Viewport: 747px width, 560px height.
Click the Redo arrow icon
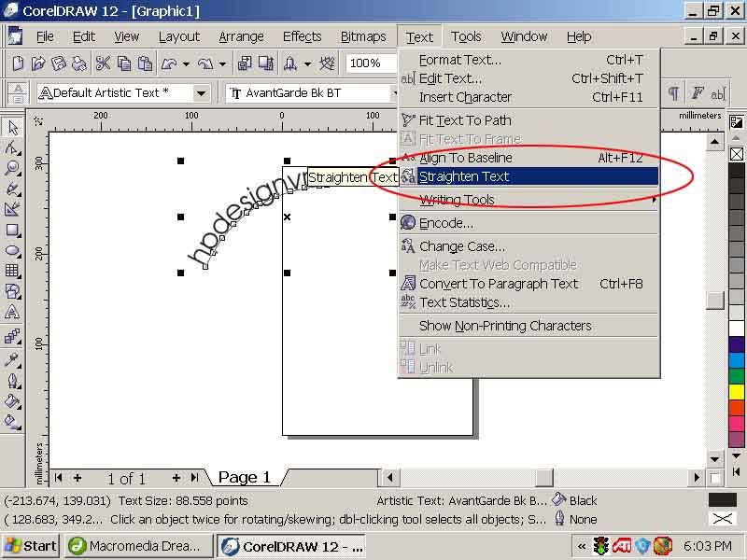point(205,63)
